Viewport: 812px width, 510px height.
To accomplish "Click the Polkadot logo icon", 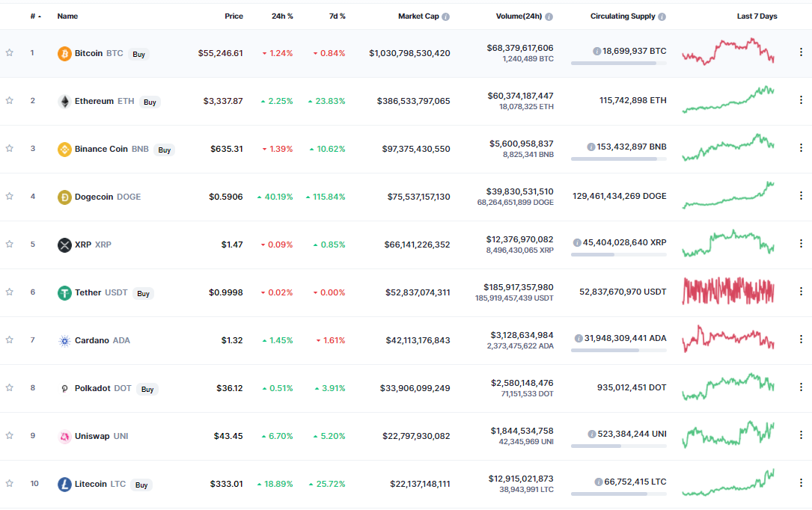I will (64, 388).
